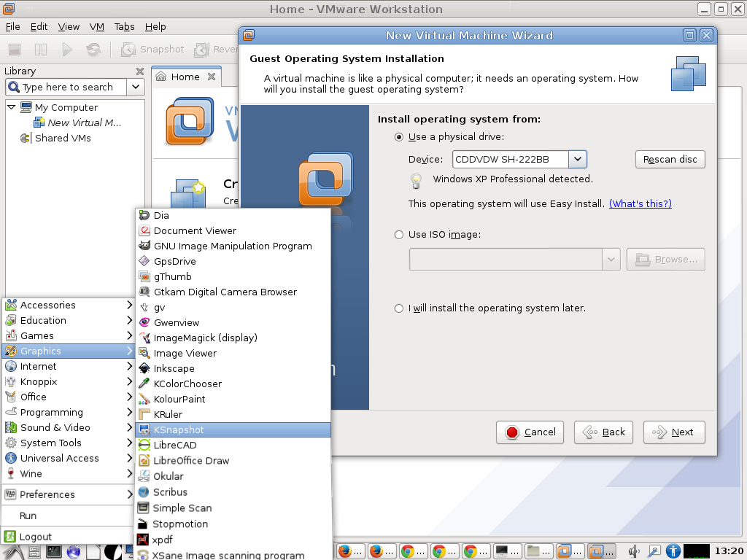The height and width of the screenshot is (560, 747).
Task: Click the KRuler icon
Action: pyautogui.click(x=144, y=414)
